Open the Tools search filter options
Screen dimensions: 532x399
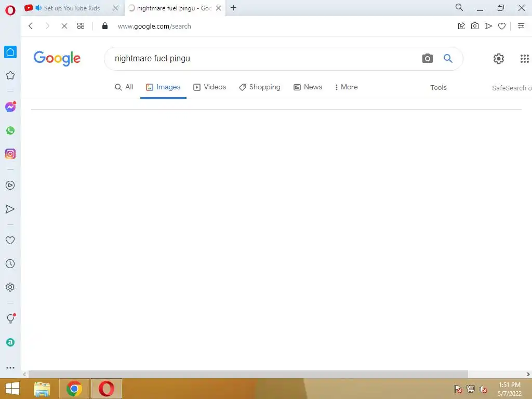click(438, 87)
